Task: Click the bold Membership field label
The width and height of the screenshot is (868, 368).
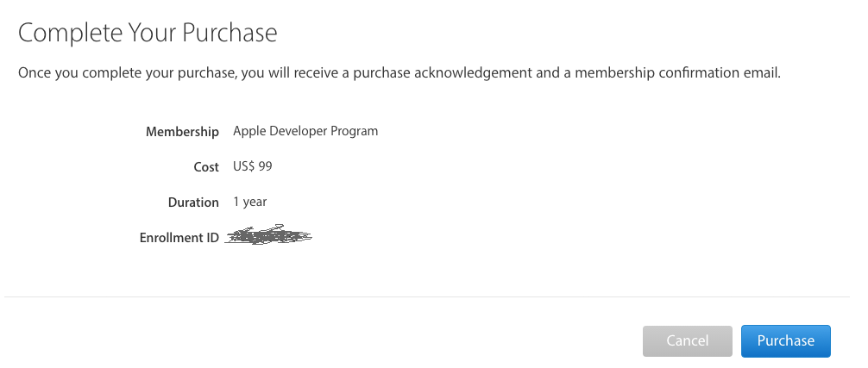Action: click(182, 132)
